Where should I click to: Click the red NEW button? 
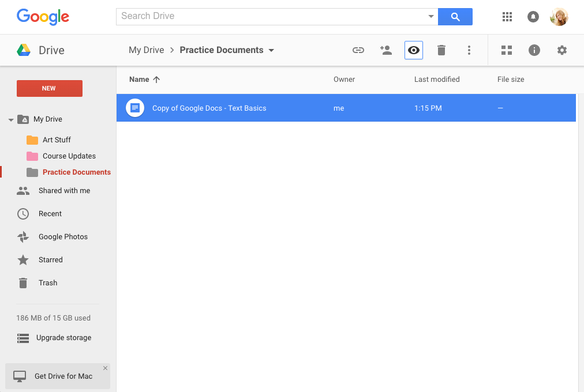coord(49,88)
